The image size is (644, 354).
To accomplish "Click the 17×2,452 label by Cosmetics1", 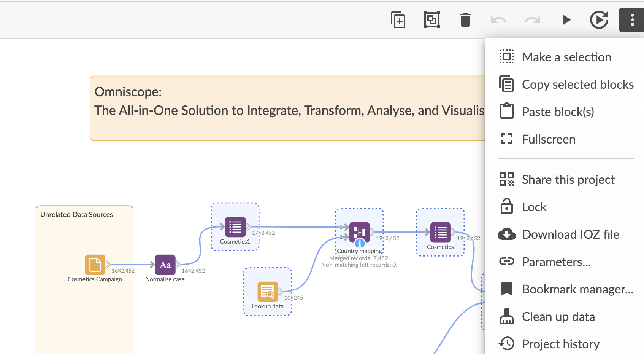I will click(x=263, y=233).
